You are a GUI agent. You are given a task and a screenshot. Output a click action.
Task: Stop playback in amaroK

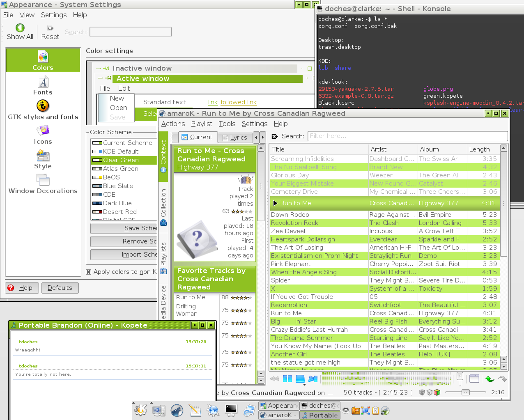coord(300,379)
